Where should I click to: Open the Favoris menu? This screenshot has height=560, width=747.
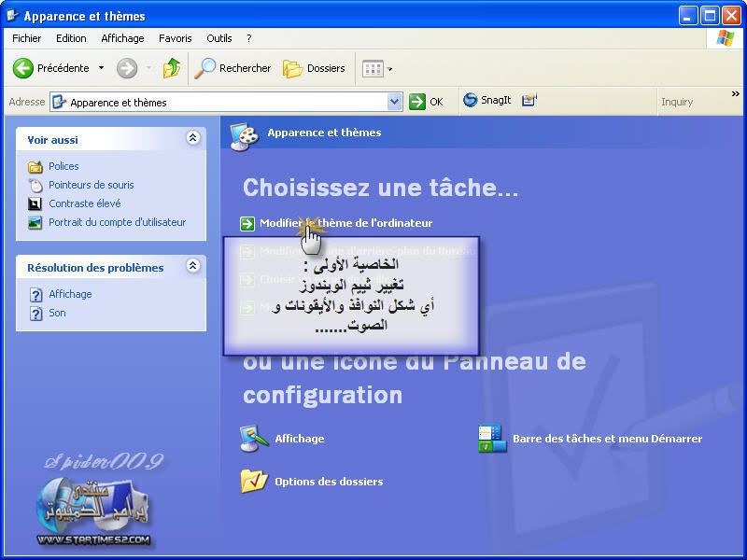tap(176, 38)
